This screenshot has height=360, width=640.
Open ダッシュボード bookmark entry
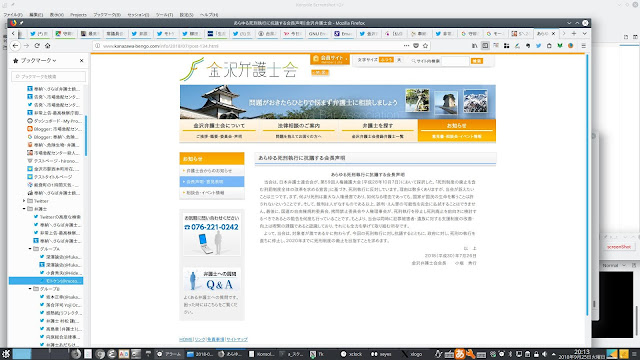[54, 121]
